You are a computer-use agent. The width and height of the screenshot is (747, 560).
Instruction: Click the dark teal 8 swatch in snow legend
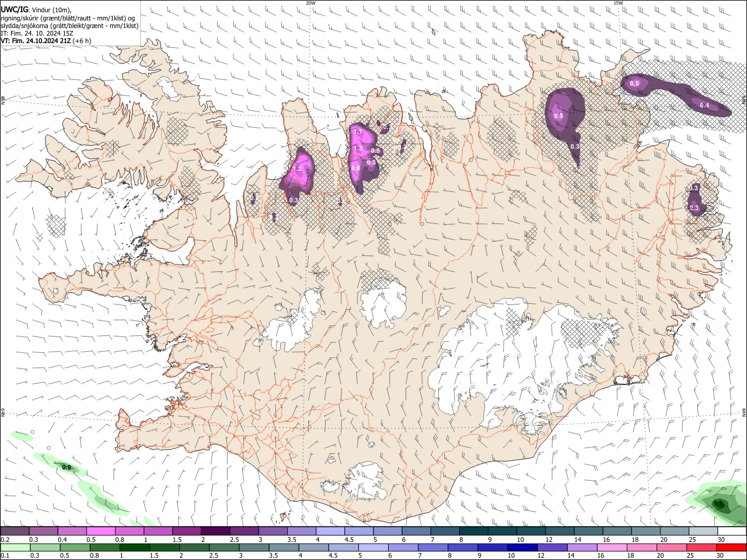click(473, 531)
